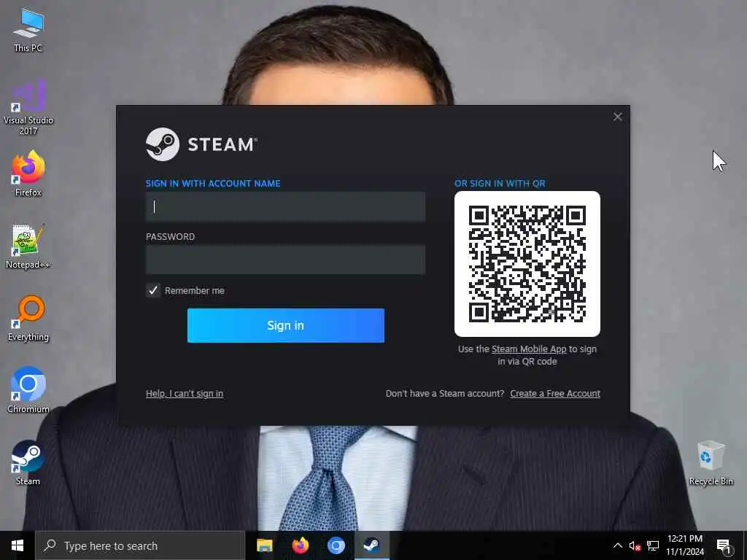Viewport: 747px width, 560px height.
Task: Click the 'Don't have a Steam account?' text
Action: [x=445, y=394]
